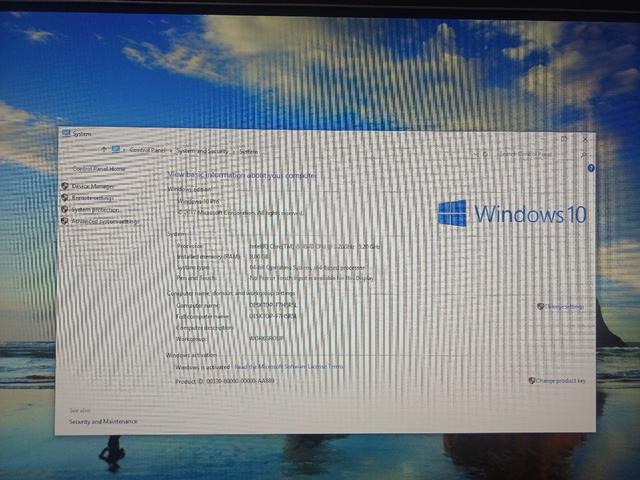Click the Change settings link
This screenshot has width=640, height=480.
565,307
